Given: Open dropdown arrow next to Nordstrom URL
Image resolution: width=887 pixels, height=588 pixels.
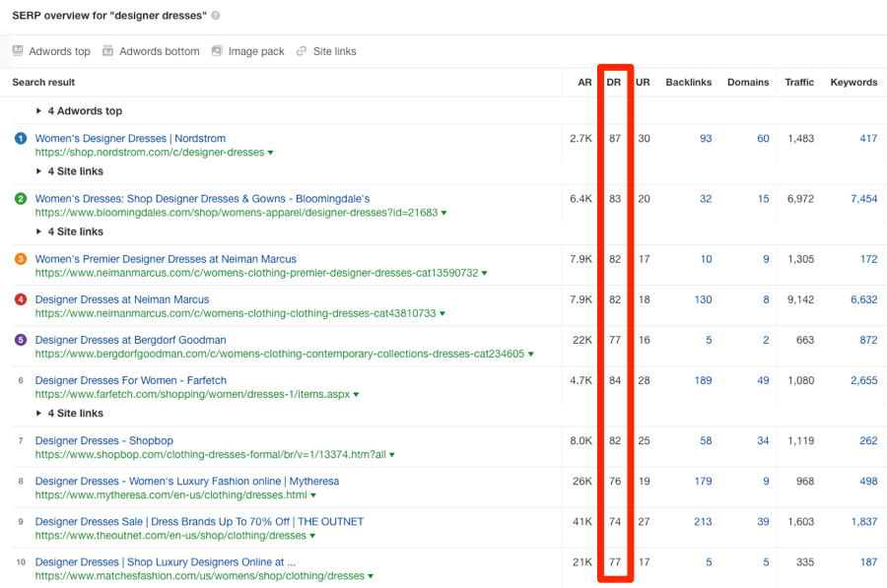Looking at the screenshot, I should point(270,153).
